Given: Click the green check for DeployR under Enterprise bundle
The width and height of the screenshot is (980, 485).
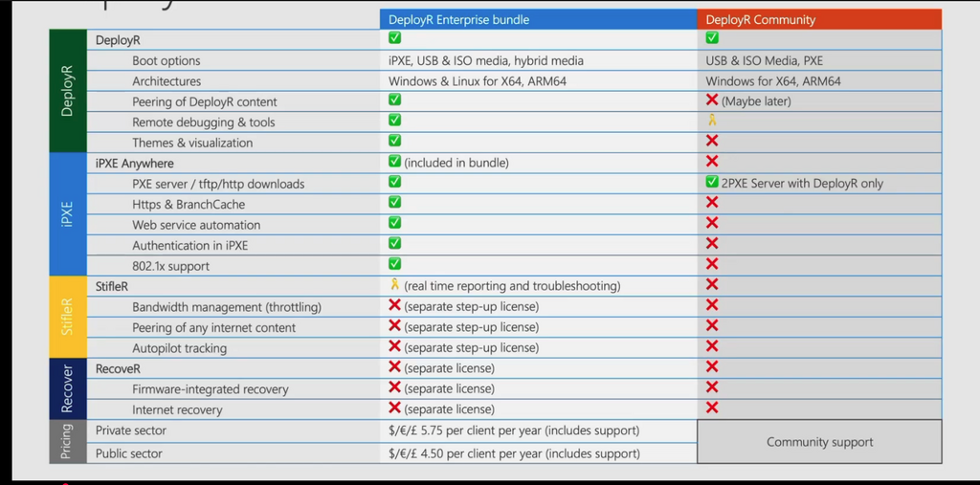Looking at the screenshot, I should tap(394, 38).
